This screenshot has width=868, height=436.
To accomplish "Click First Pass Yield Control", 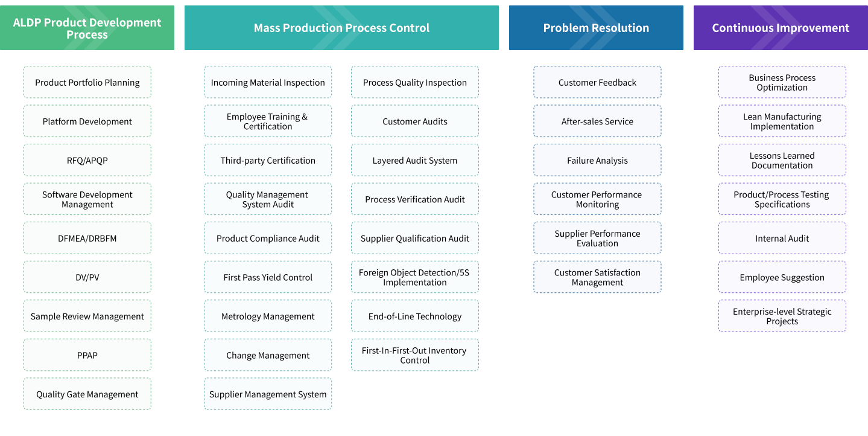I will [x=268, y=278].
